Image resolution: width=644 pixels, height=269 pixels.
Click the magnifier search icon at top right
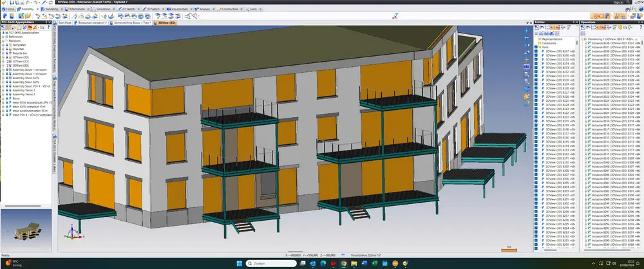pyautogui.click(x=634, y=9)
